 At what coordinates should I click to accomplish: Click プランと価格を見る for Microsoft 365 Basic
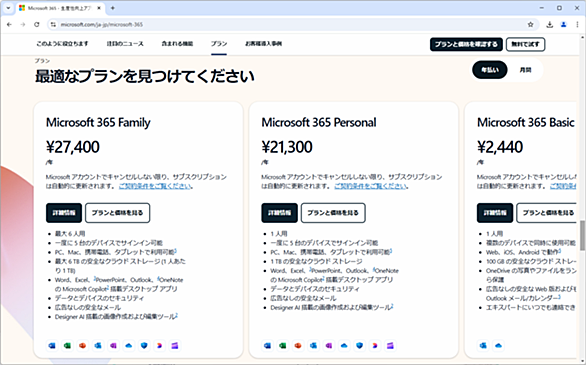546,213
